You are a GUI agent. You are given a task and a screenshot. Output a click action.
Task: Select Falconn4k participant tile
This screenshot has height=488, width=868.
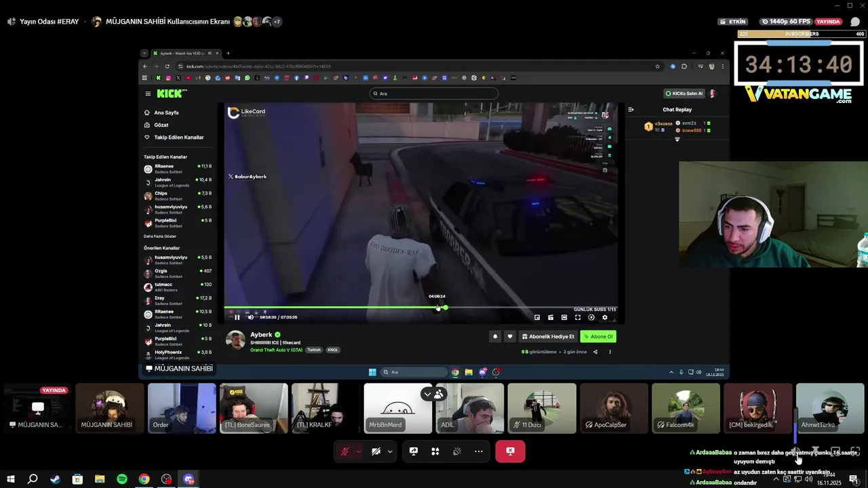(x=686, y=409)
